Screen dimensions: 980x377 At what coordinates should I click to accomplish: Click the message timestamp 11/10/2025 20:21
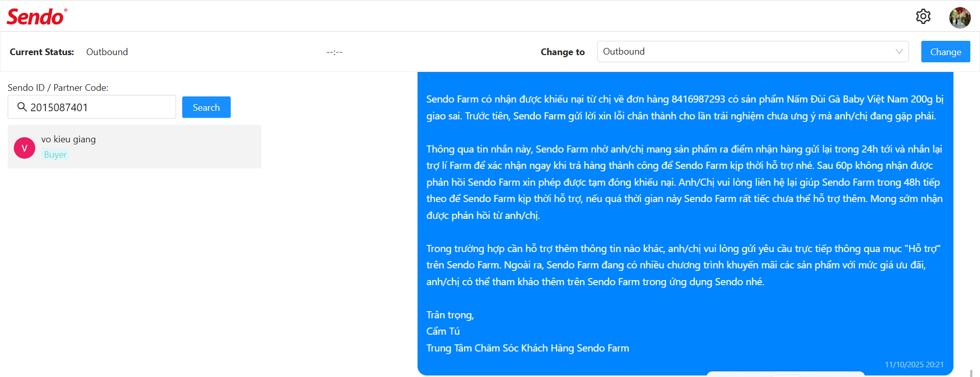pyautogui.click(x=914, y=365)
